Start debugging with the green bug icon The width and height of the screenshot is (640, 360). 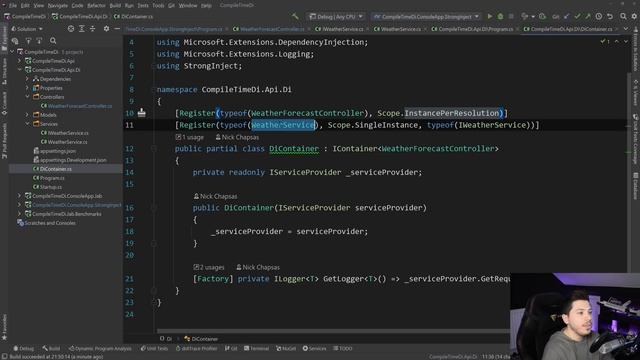point(500,16)
